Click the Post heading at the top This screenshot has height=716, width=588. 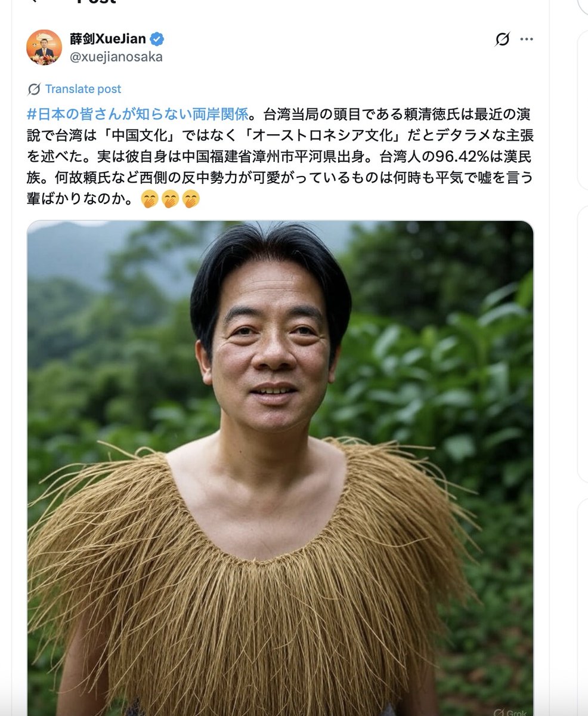pyautogui.click(x=95, y=2)
